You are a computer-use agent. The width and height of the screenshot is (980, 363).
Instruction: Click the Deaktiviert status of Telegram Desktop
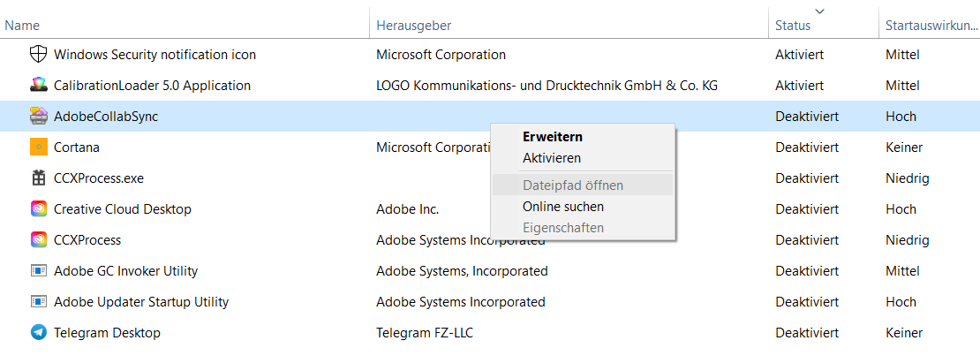[x=806, y=333]
